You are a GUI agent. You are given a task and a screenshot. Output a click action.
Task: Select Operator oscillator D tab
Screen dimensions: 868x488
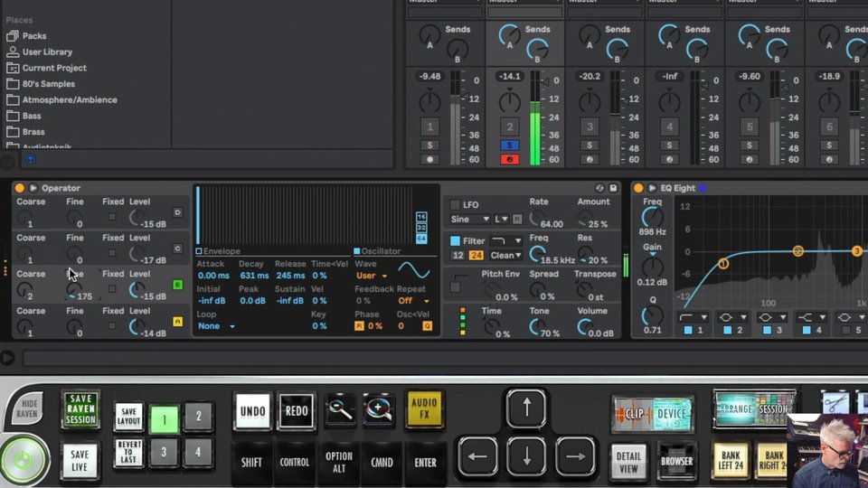click(177, 212)
